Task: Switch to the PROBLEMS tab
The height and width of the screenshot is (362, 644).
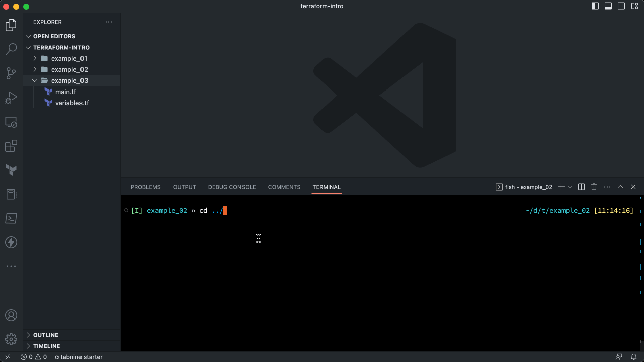Action: click(145, 187)
